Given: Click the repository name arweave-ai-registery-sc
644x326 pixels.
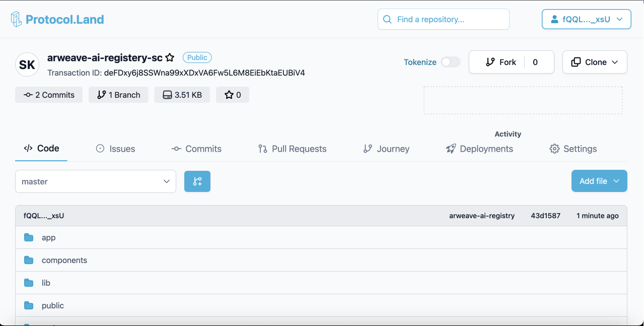Looking at the screenshot, I should coord(105,57).
